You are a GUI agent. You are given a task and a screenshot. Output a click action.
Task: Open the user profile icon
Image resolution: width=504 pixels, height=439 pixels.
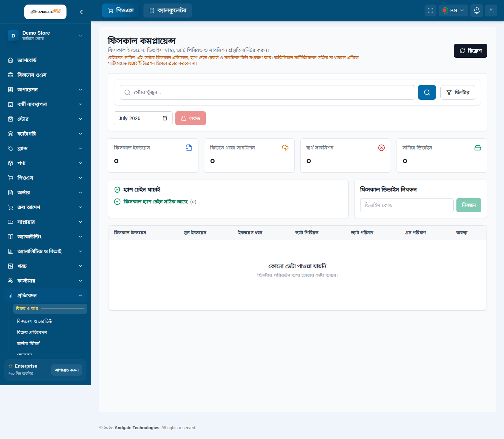491,11
